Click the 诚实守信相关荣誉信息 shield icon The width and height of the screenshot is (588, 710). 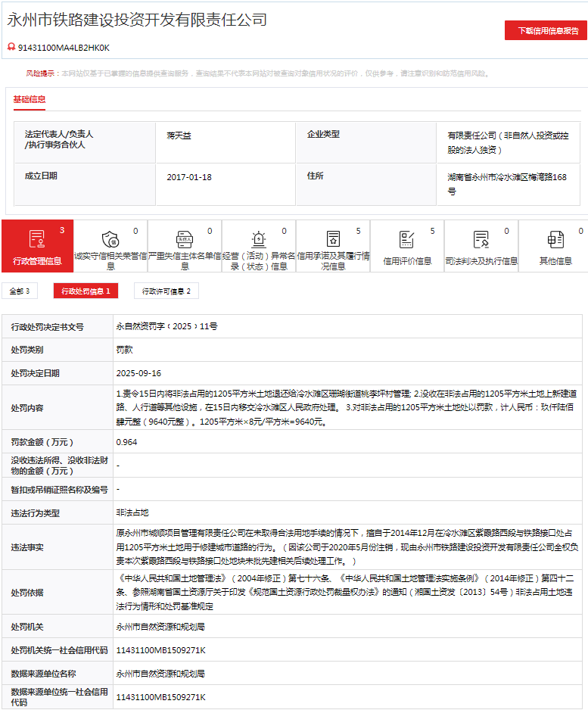[110, 240]
